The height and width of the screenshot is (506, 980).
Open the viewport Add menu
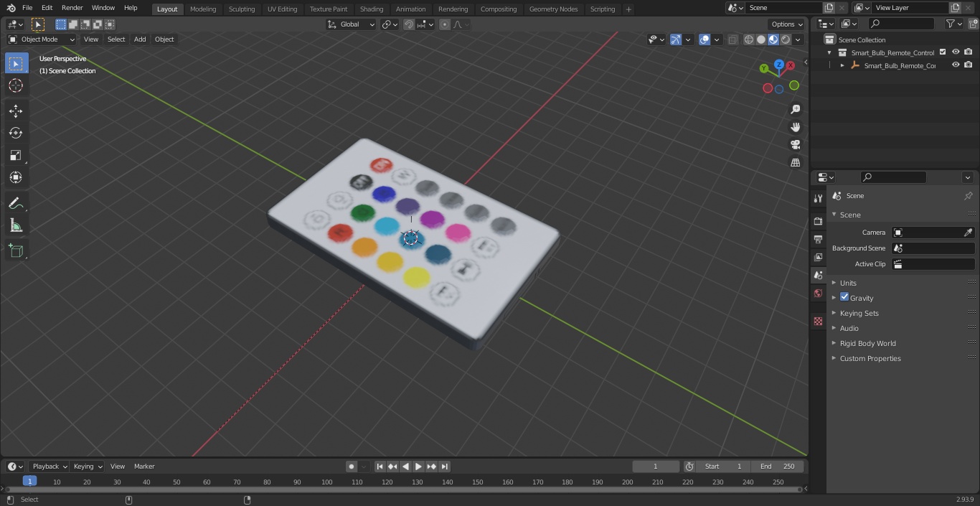tap(140, 39)
